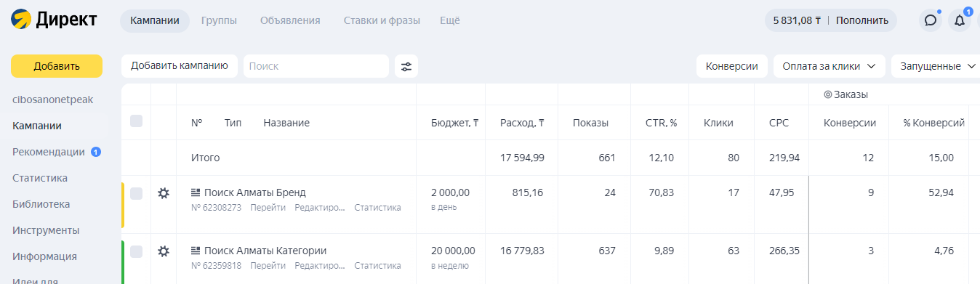The width and height of the screenshot is (980, 284).
Task: Open the Оплата за клики dropdown
Action: pos(829,66)
